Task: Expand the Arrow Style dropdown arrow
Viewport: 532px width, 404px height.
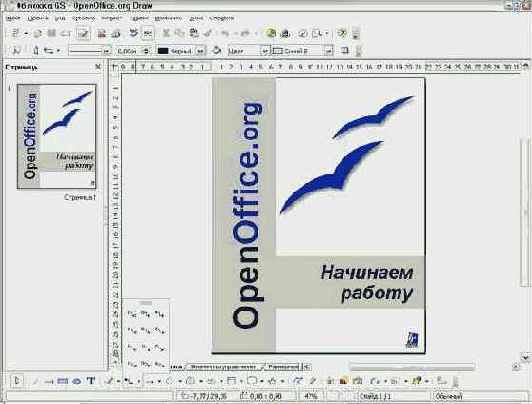Action: [58, 51]
